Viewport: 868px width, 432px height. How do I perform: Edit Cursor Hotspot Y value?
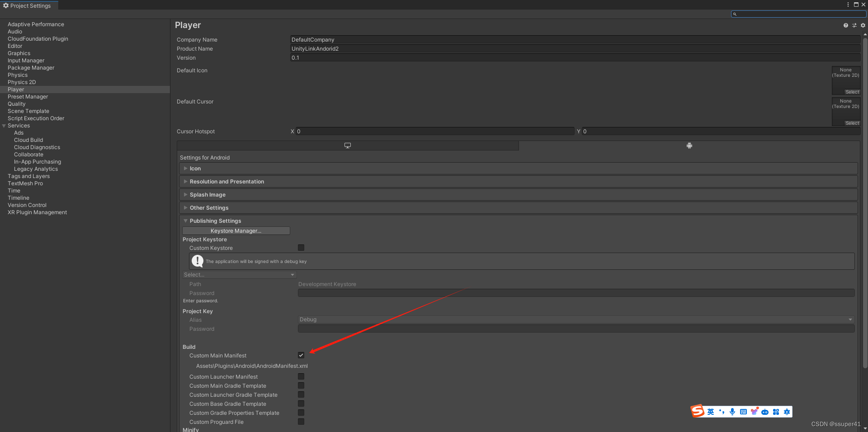(721, 131)
